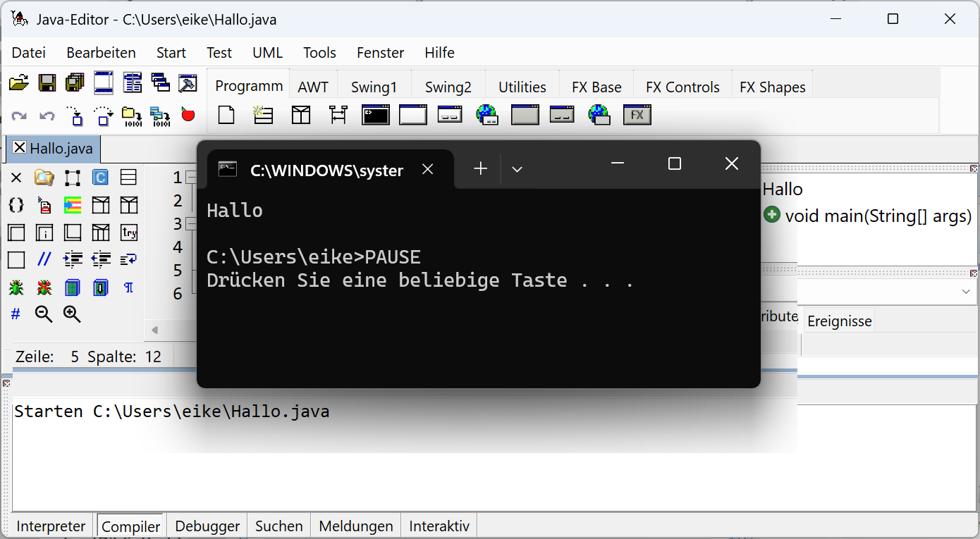Open the UML menu
The height and width of the screenshot is (539, 980).
pyautogui.click(x=267, y=53)
